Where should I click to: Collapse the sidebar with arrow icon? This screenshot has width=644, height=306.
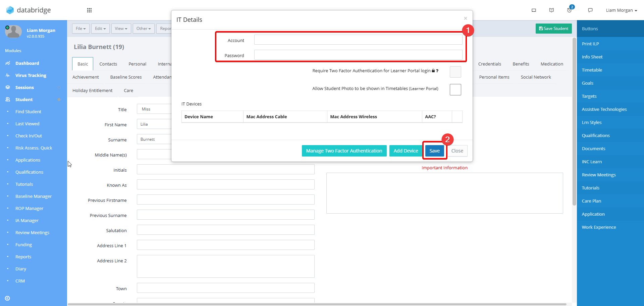click(x=7, y=298)
